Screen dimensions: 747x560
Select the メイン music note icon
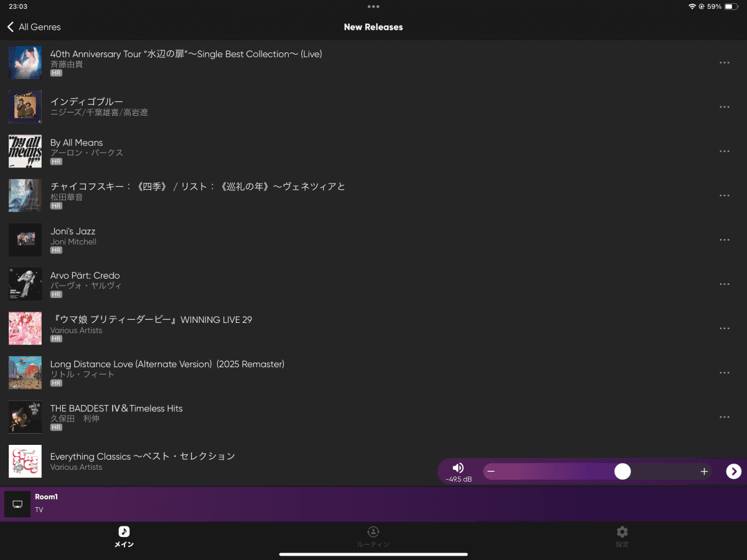click(124, 533)
